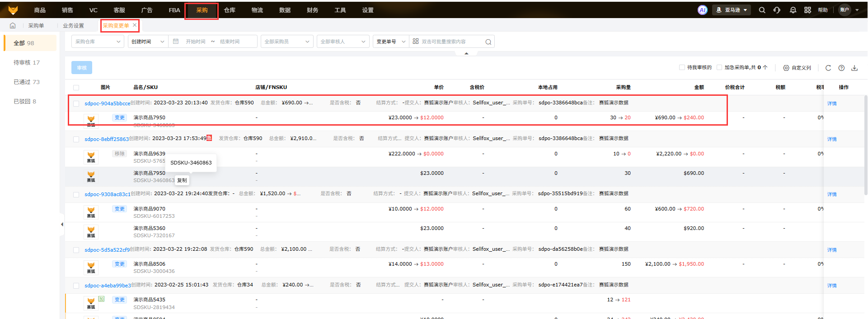
Task: Open the 亚马逊 platform selector
Action: [731, 10]
